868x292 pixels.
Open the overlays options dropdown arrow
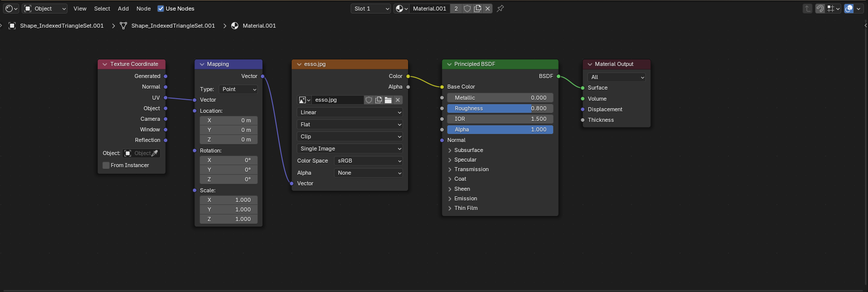pyautogui.click(x=858, y=9)
